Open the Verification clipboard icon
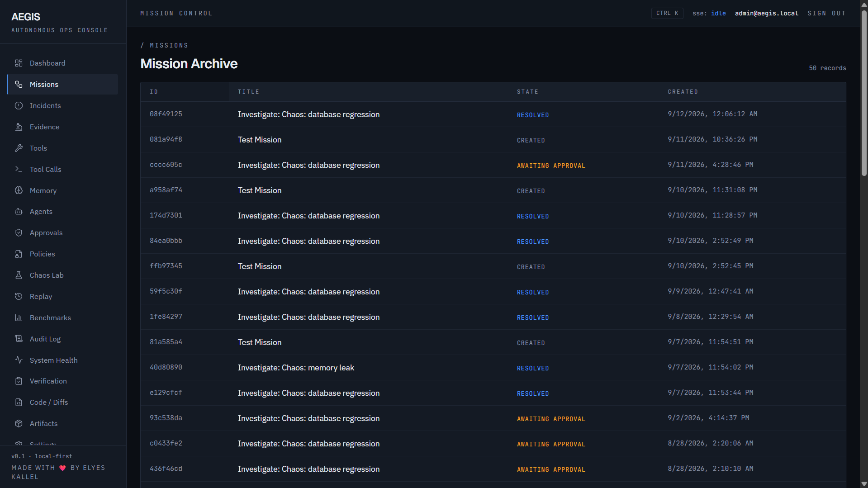868x488 pixels. (19, 381)
